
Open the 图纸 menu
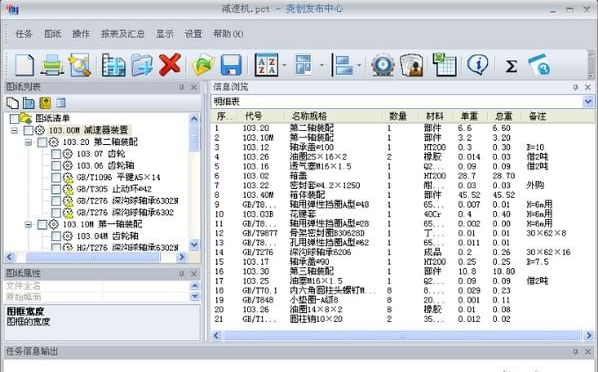(x=53, y=34)
